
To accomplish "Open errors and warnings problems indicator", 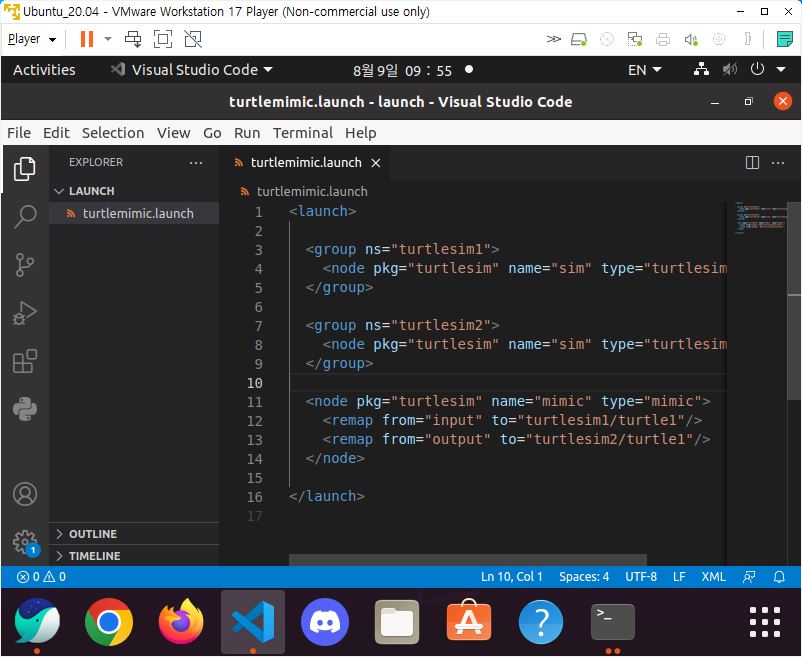I will pyautogui.click(x=42, y=577).
